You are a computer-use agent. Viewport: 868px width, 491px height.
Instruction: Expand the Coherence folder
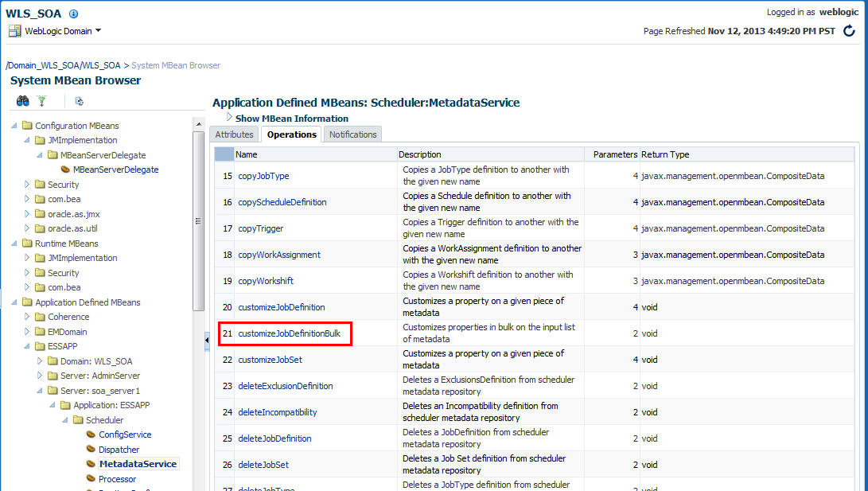tap(26, 317)
